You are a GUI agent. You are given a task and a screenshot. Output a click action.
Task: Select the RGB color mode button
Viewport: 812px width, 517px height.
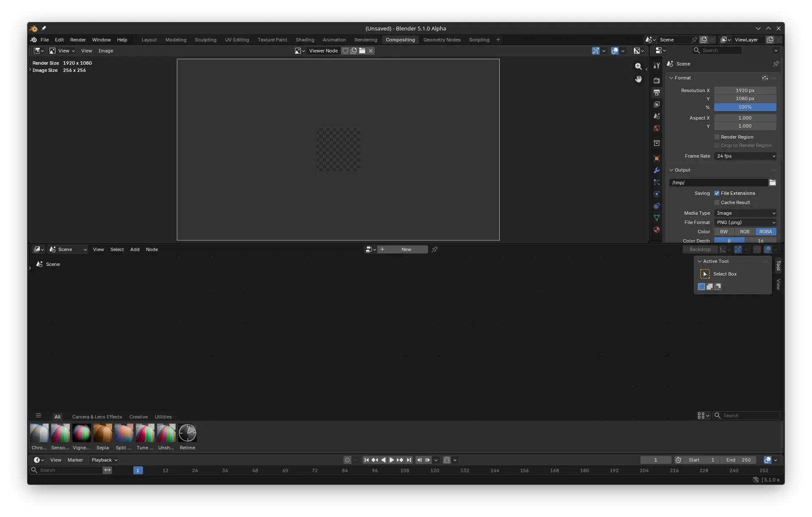coord(744,232)
